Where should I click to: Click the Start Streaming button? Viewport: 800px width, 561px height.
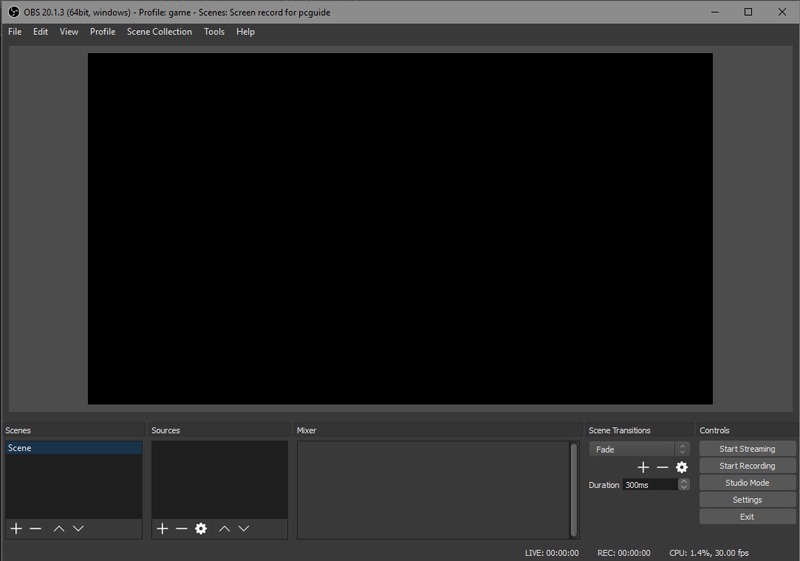tap(747, 449)
